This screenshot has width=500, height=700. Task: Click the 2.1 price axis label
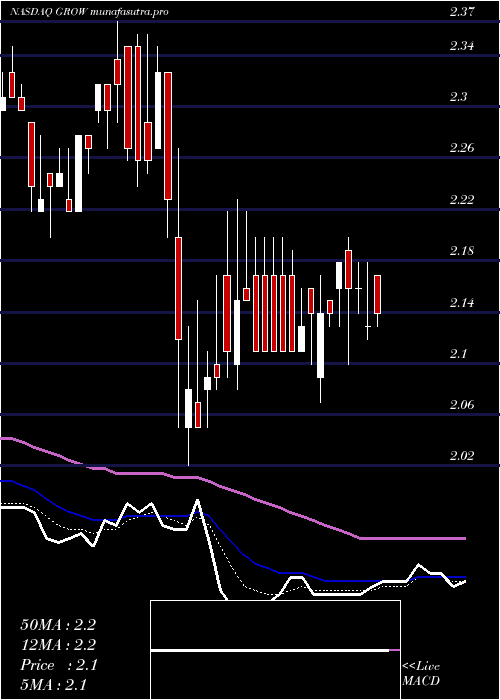tap(458, 354)
